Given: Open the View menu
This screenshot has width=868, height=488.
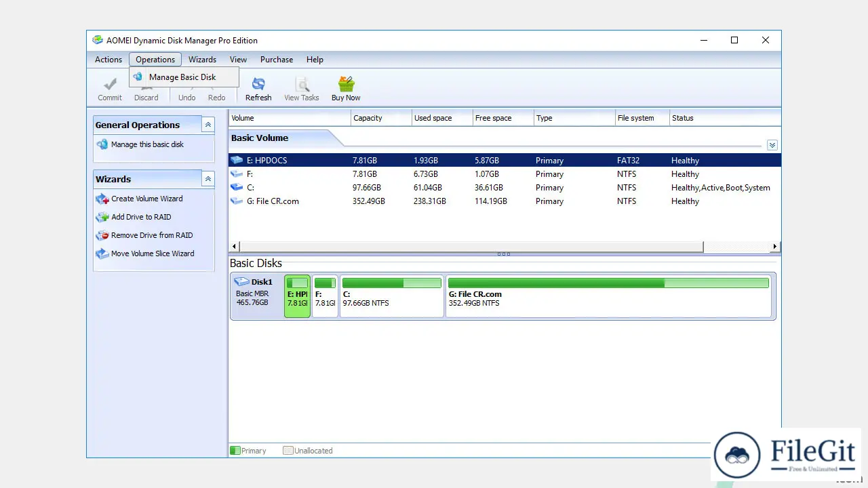Looking at the screenshot, I should click(238, 60).
